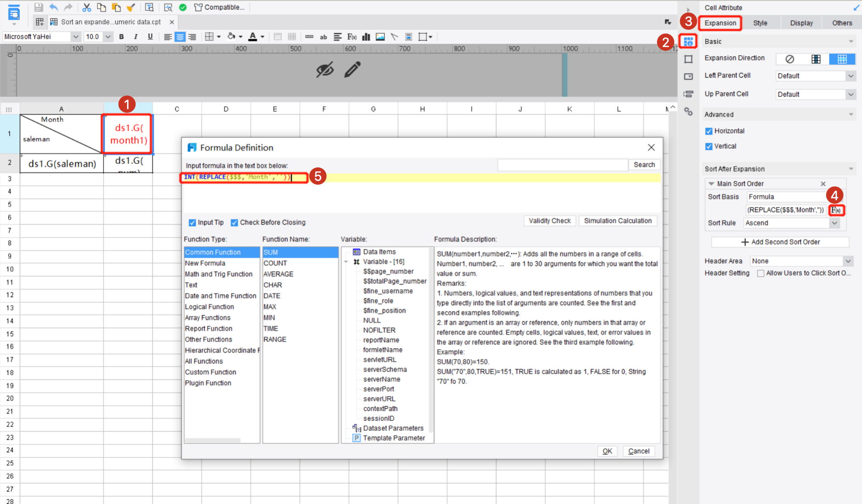Viewport: 862px width, 504px height.
Task: Uncheck the Horizontal checkbox
Action: tap(709, 131)
